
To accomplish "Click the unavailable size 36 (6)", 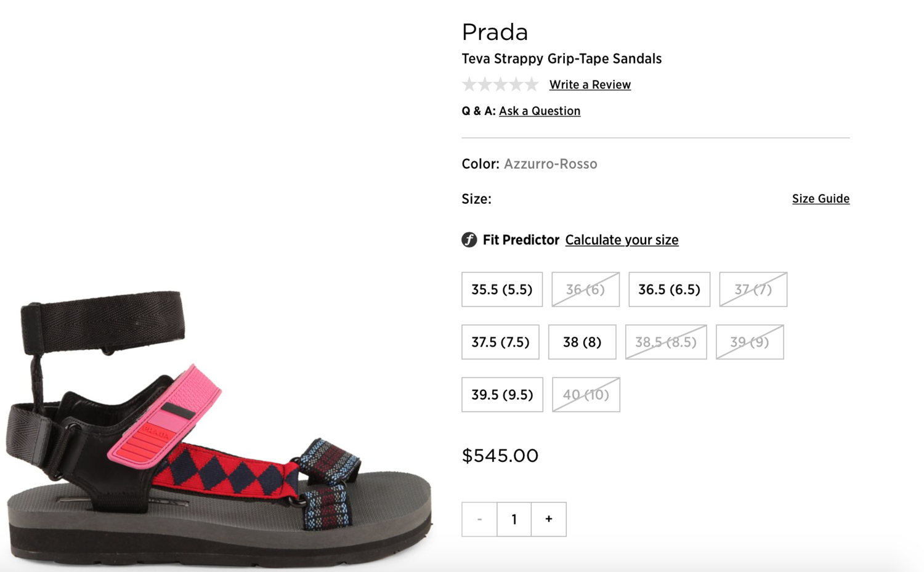I will tap(585, 289).
